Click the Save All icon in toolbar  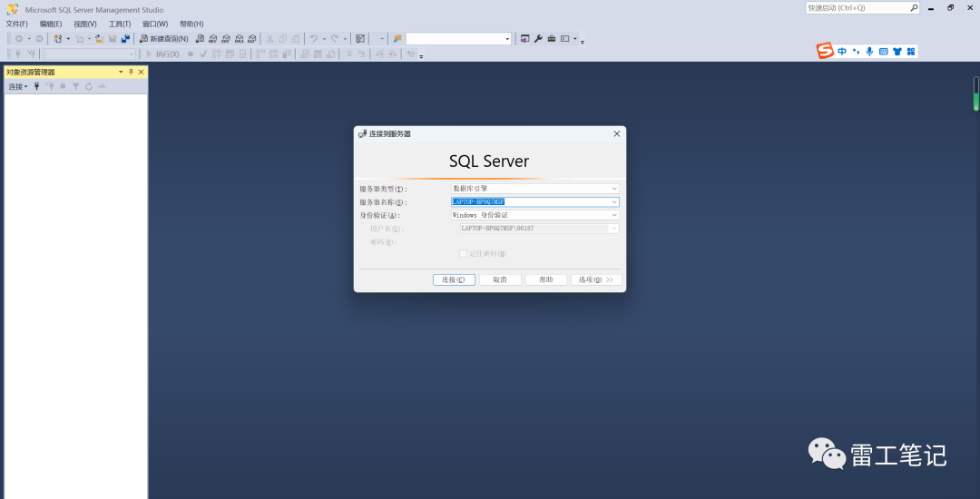coord(125,39)
